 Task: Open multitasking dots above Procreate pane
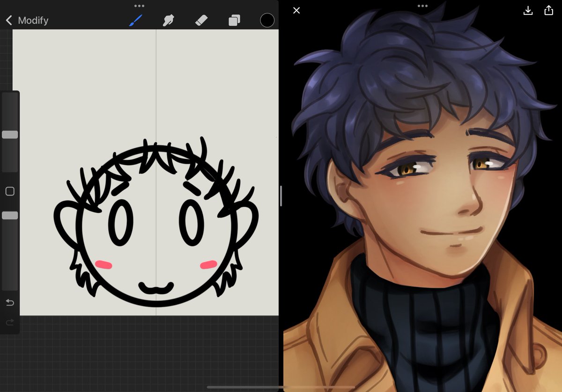click(x=139, y=6)
